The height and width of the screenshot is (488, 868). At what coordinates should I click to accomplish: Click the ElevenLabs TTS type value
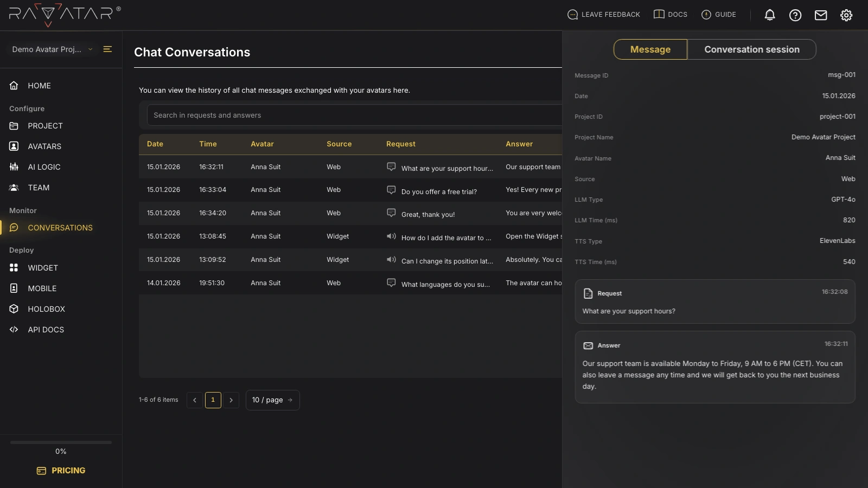click(837, 241)
